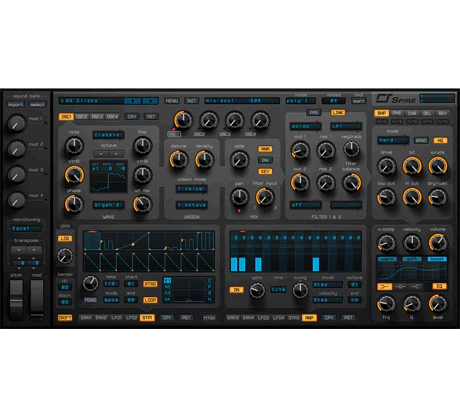Viewport: 460px width, 416px height.
Task: Open the Classic oscillator mode dropdown
Action: click(x=108, y=135)
